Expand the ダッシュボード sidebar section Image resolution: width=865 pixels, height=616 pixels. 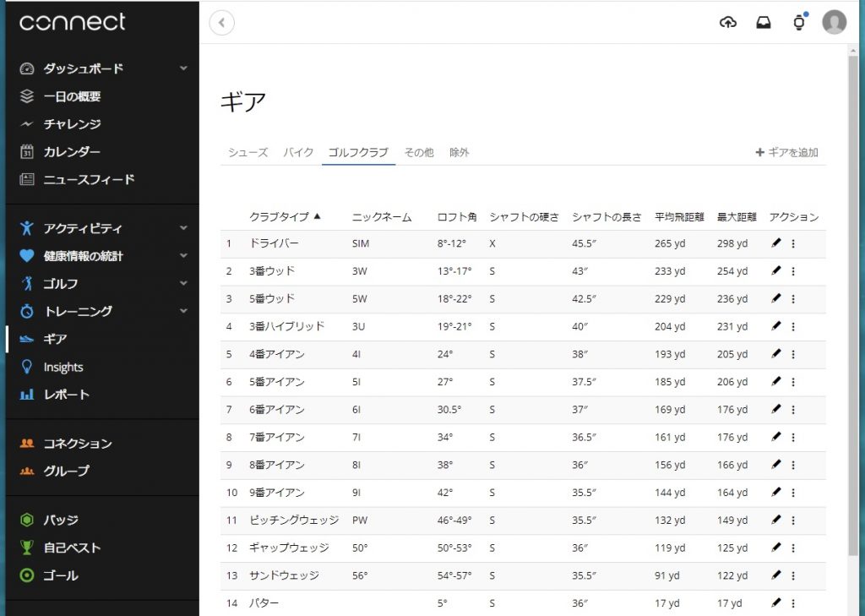coord(183,68)
